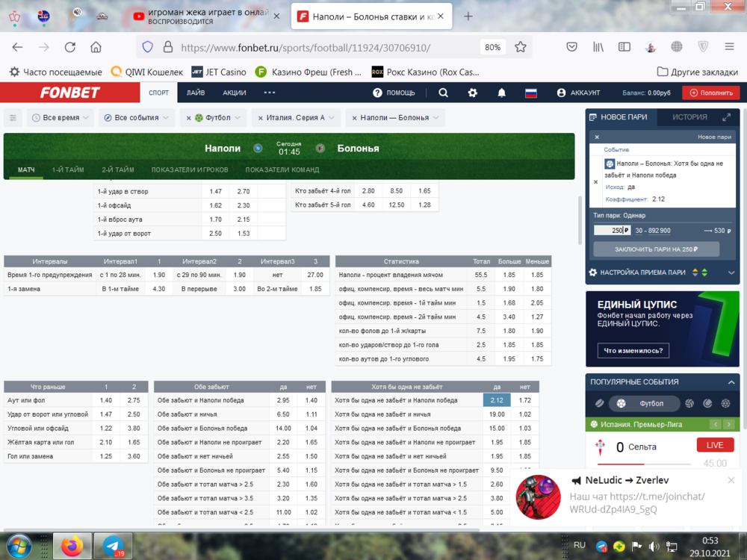The width and height of the screenshot is (747, 560).
Task: Open the Другие закладки bookmarks folder
Action: coord(698,72)
